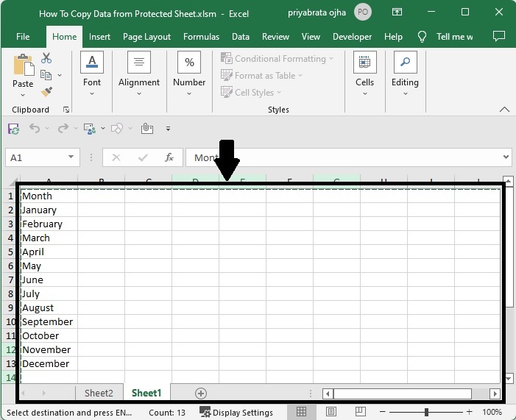
Task: Click the Cut scissors icon
Action: (x=46, y=58)
